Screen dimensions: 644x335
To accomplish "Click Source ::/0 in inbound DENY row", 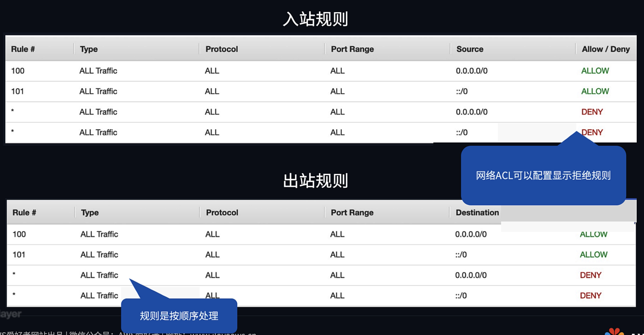I will tap(462, 132).
